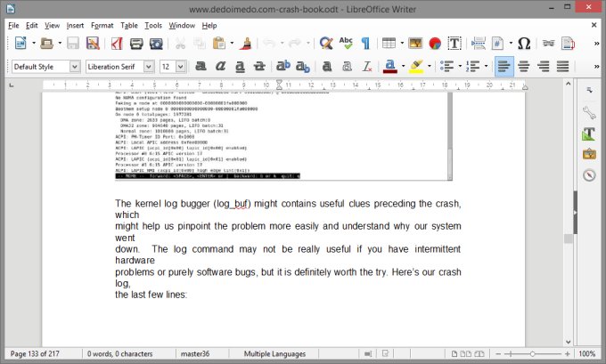
Task: Align text right
Action: [544, 67]
